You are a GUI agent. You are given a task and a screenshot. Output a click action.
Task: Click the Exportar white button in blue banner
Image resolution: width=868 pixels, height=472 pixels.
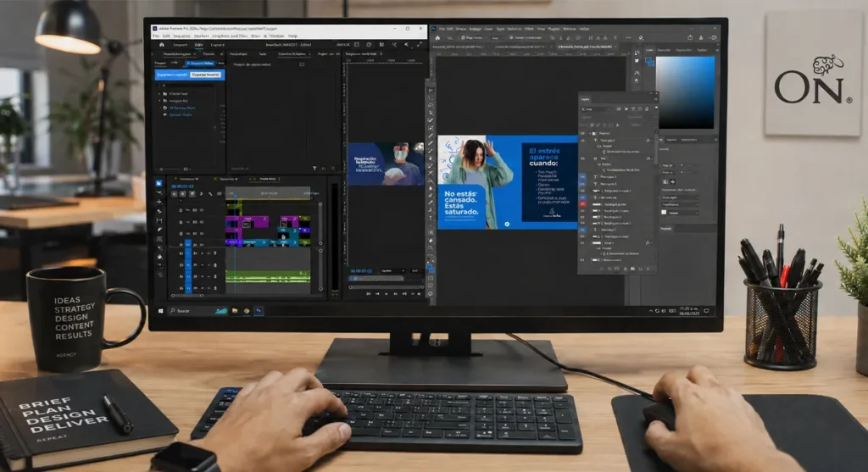click(x=205, y=75)
